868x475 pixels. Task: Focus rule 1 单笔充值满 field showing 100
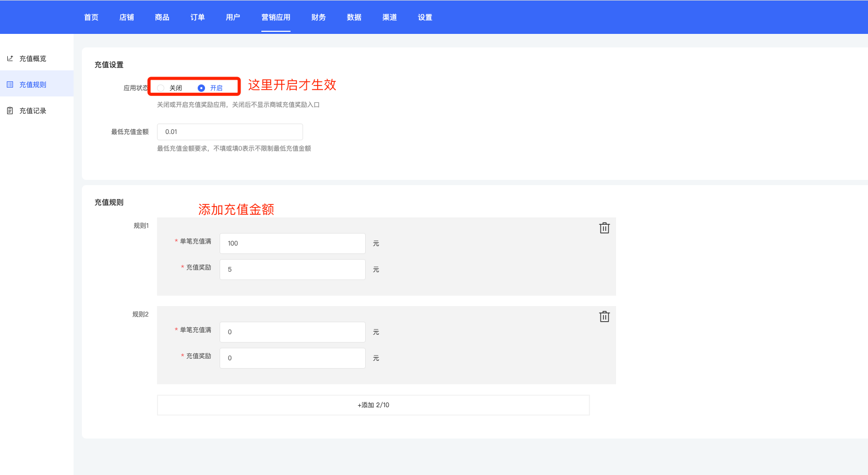click(x=293, y=243)
